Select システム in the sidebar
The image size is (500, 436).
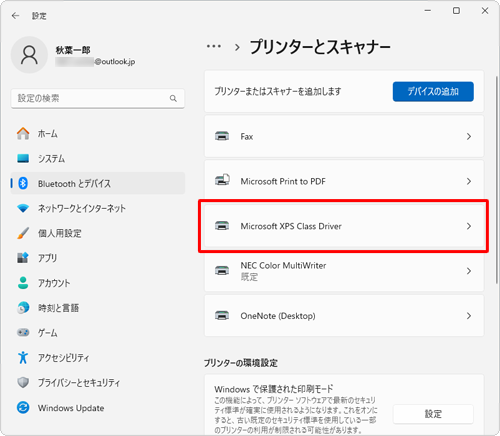click(98, 158)
